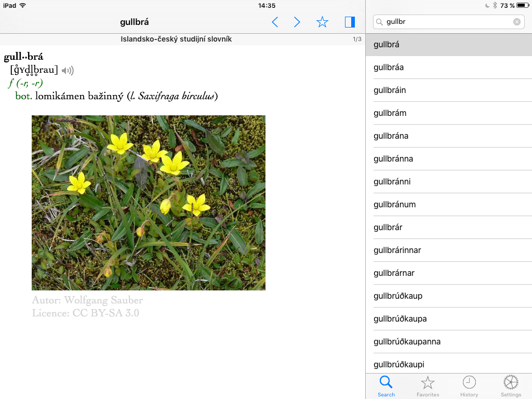The height and width of the screenshot is (399, 532).
Task: Tap the Do Not Disturb moon icon
Action: [x=487, y=5]
